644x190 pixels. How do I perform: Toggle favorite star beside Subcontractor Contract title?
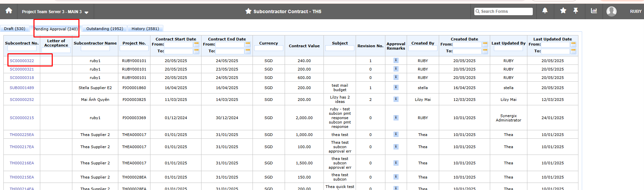tap(248, 11)
